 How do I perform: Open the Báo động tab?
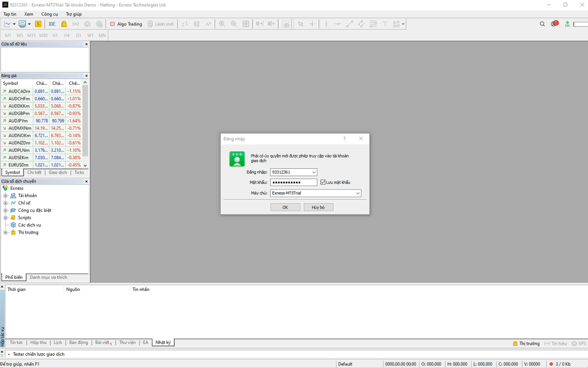pyautogui.click(x=78, y=342)
